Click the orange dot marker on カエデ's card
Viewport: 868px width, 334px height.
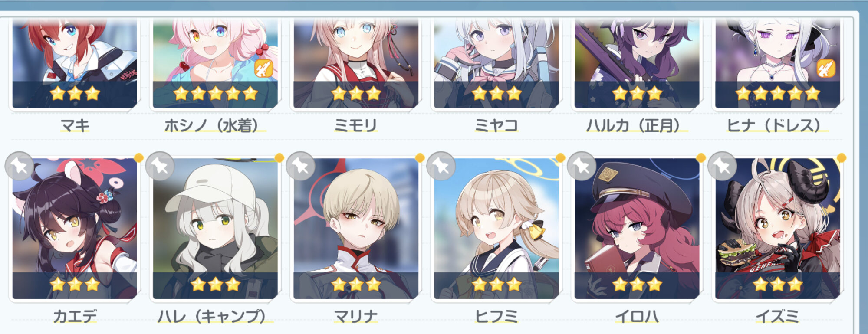coord(139,158)
